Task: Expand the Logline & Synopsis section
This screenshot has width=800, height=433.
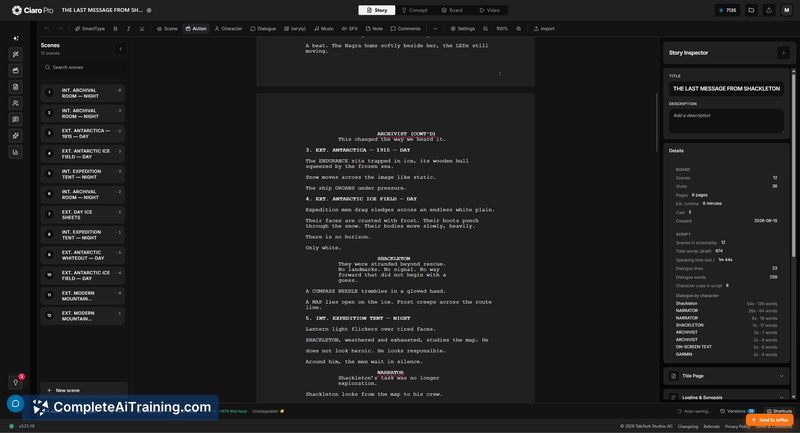Action: 726,396
